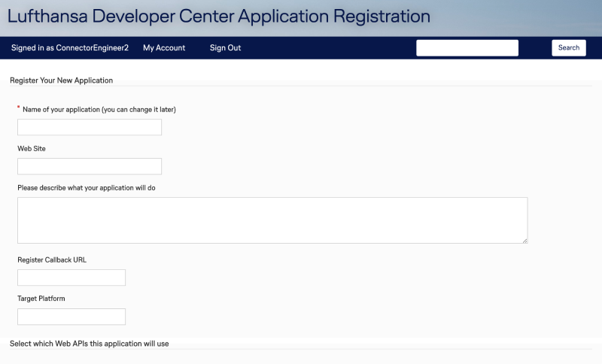Click the 'Name of your application' label

99,110
